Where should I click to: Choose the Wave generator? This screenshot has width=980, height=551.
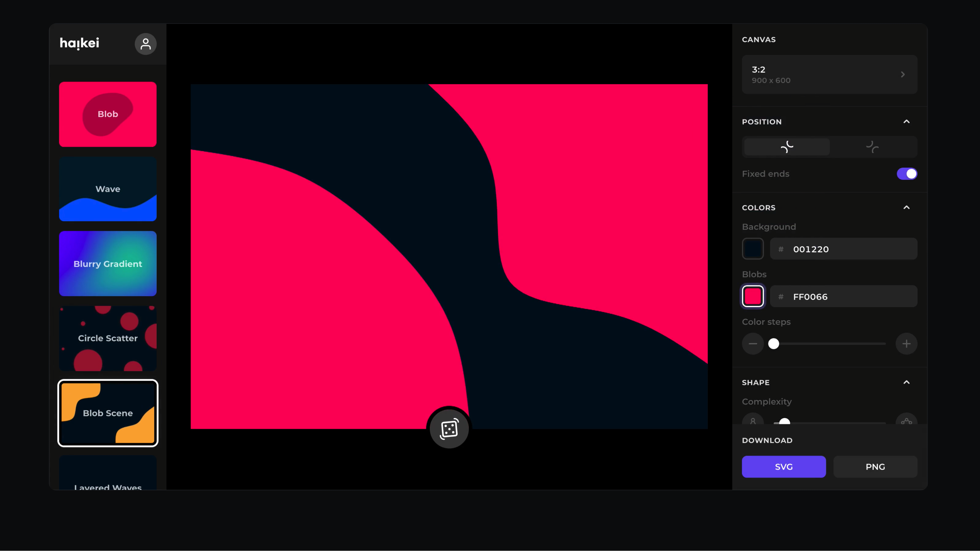108,189
